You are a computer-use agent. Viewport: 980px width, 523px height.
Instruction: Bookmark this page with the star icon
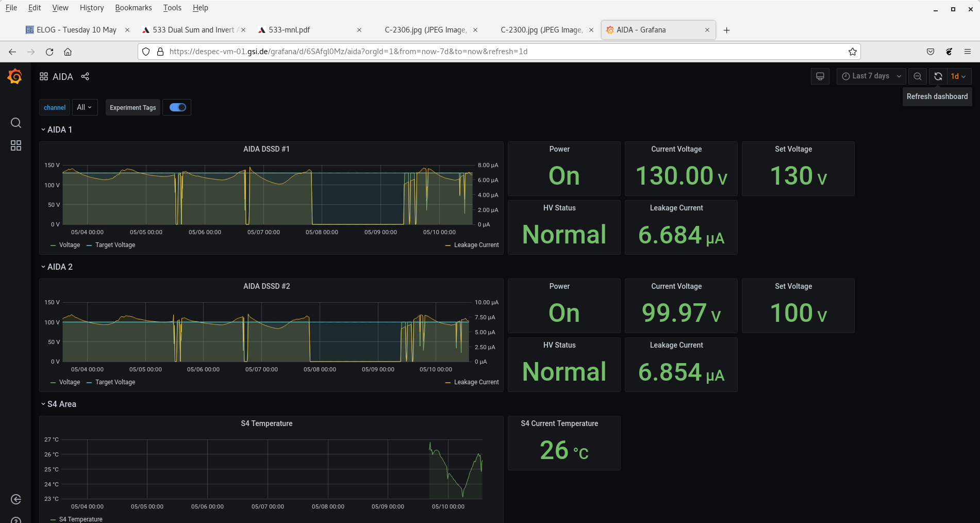point(853,52)
